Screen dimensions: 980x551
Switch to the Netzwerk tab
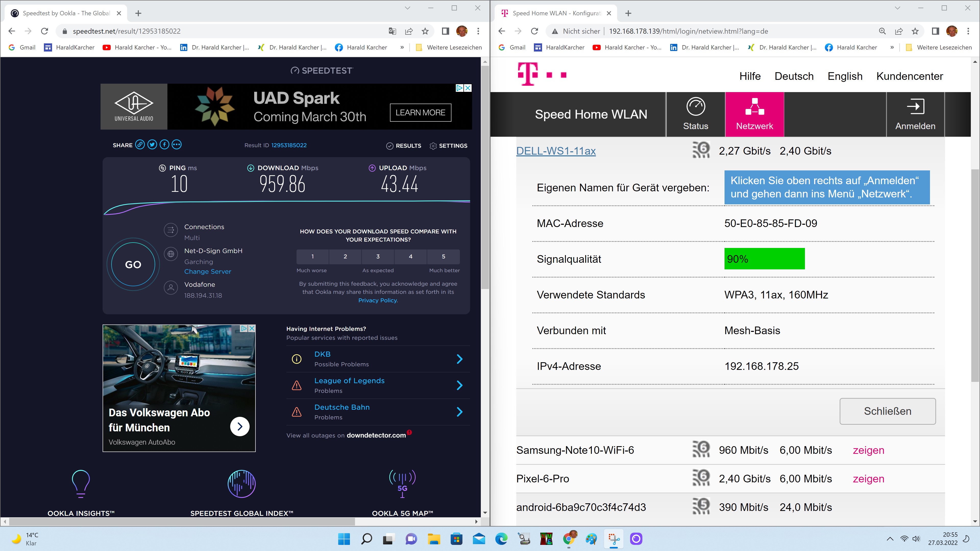click(x=754, y=114)
